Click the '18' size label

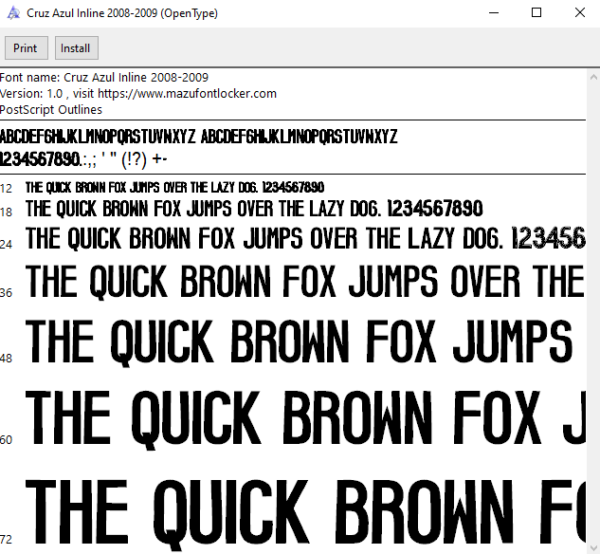(x=6, y=212)
